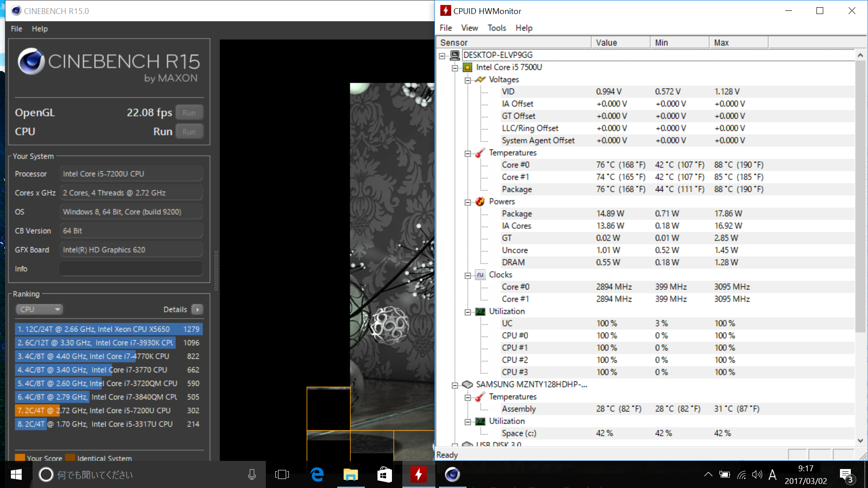Collapse the Voltages tree node
The height and width of the screenshot is (488, 868).
(x=467, y=80)
